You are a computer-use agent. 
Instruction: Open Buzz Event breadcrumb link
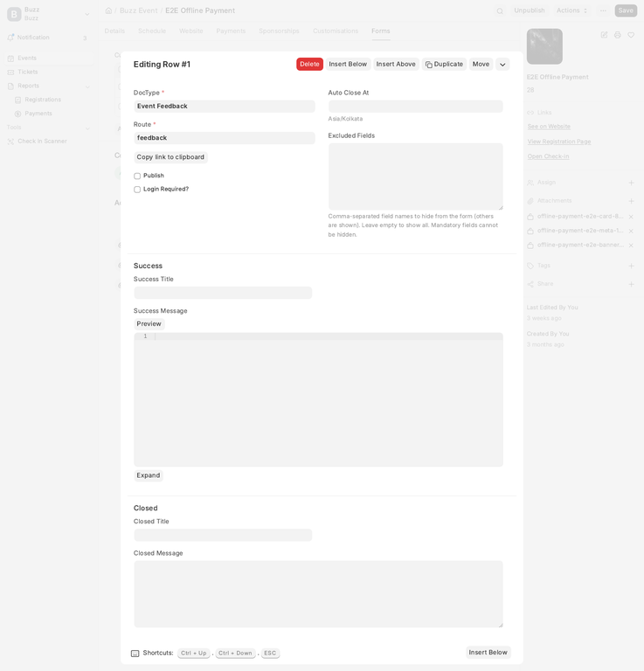(139, 10)
